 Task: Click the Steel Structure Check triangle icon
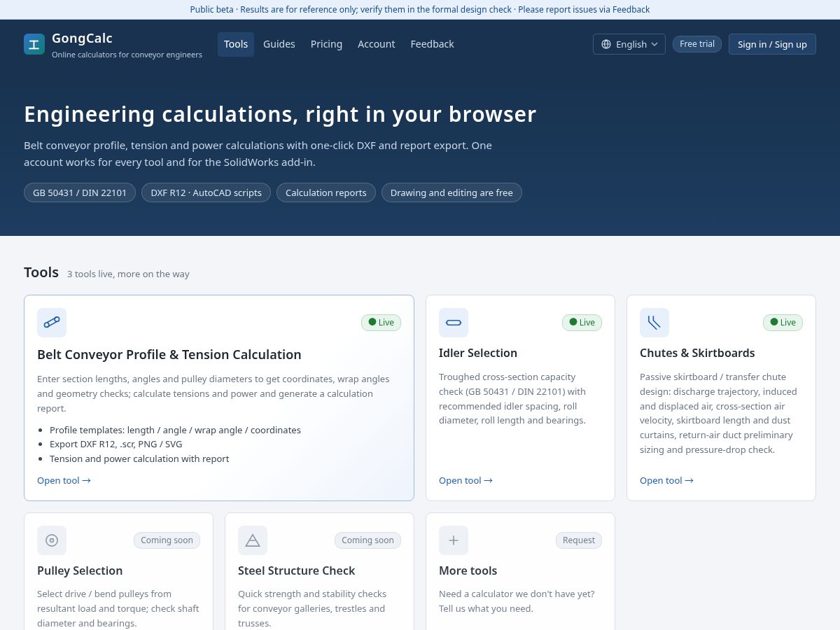(x=253, y=540)
